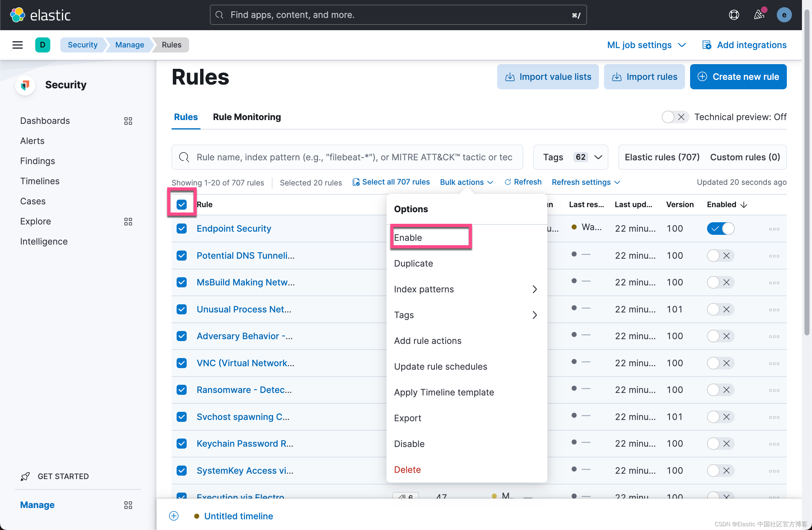Image resolution: width=812 pixels, height=530 pixels.
Task: Choose Disable in Options menu
Action: (x=466, y=444)
